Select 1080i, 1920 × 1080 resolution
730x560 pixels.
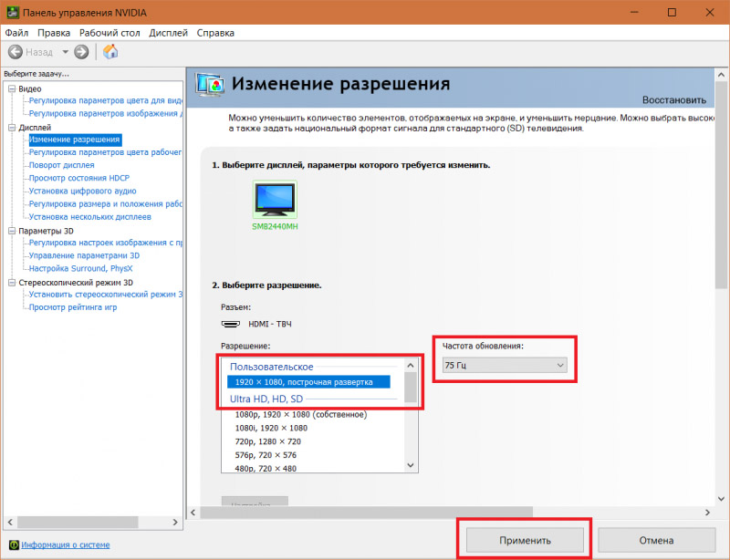point(271,428)
